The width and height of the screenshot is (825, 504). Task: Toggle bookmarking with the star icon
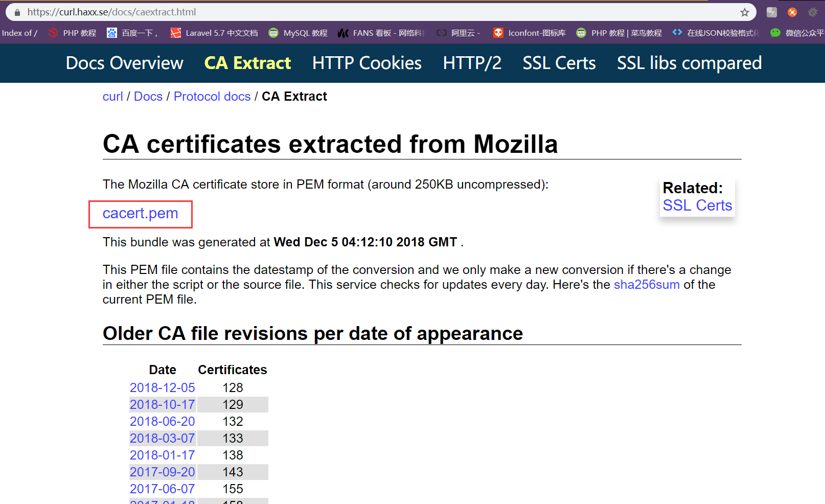(744, 11)
